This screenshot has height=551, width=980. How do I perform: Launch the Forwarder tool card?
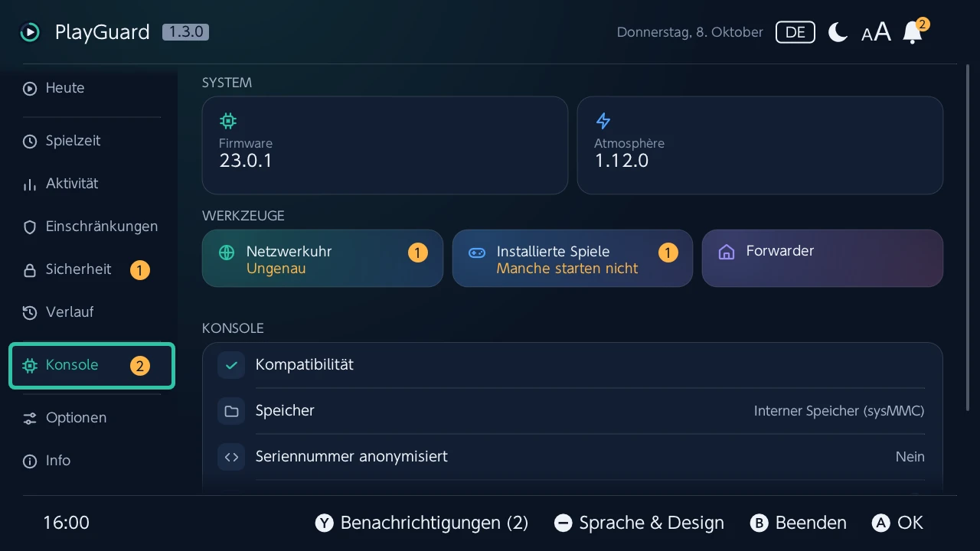822,259
